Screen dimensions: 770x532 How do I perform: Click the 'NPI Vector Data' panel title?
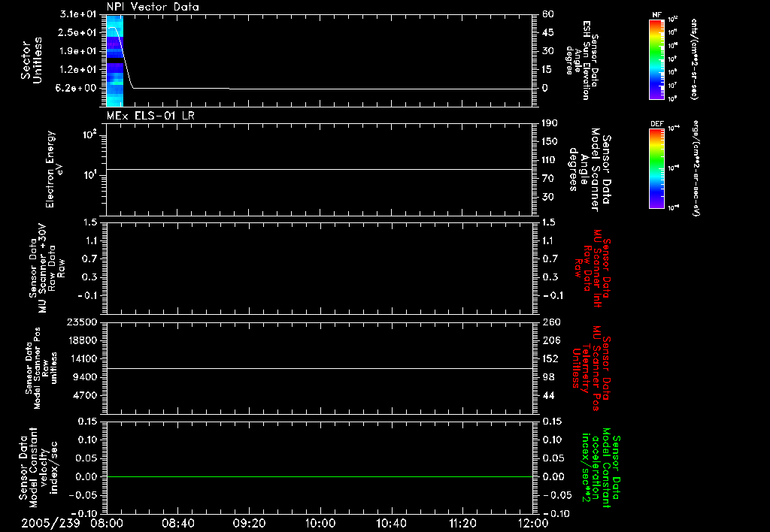point(153,7)
